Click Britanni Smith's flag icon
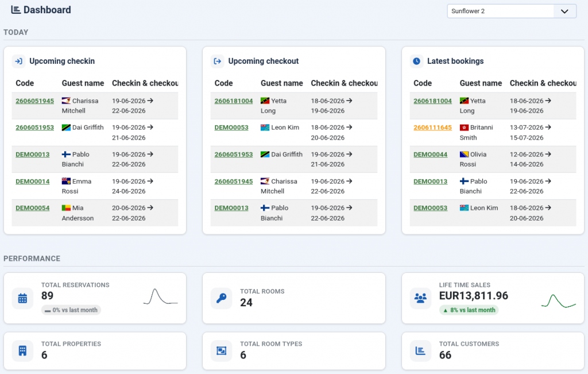This screenshot has width=588, height=374. coord(464,128)
